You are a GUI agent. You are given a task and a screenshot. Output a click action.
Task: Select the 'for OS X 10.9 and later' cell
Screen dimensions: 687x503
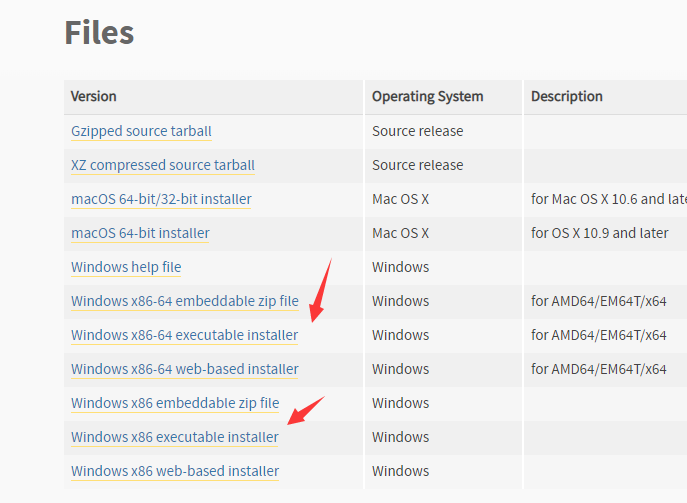599,233
